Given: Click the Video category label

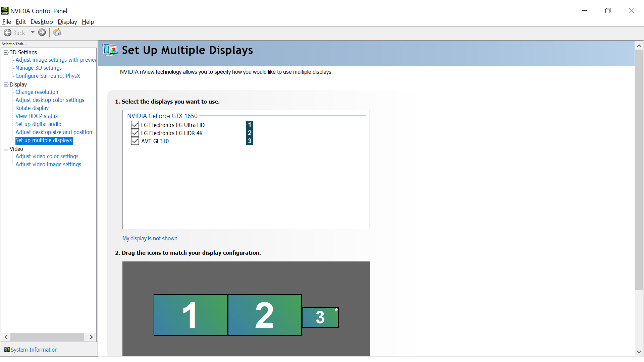Looking at the screenshot, I should (16, 149).
